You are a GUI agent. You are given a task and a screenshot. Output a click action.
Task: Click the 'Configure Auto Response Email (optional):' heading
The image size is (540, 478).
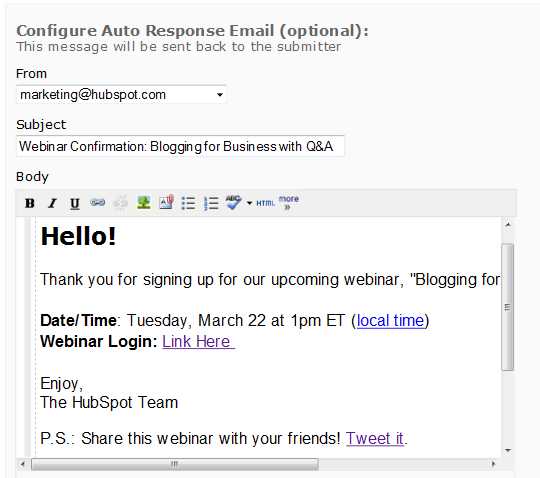[x=193, y=31]
